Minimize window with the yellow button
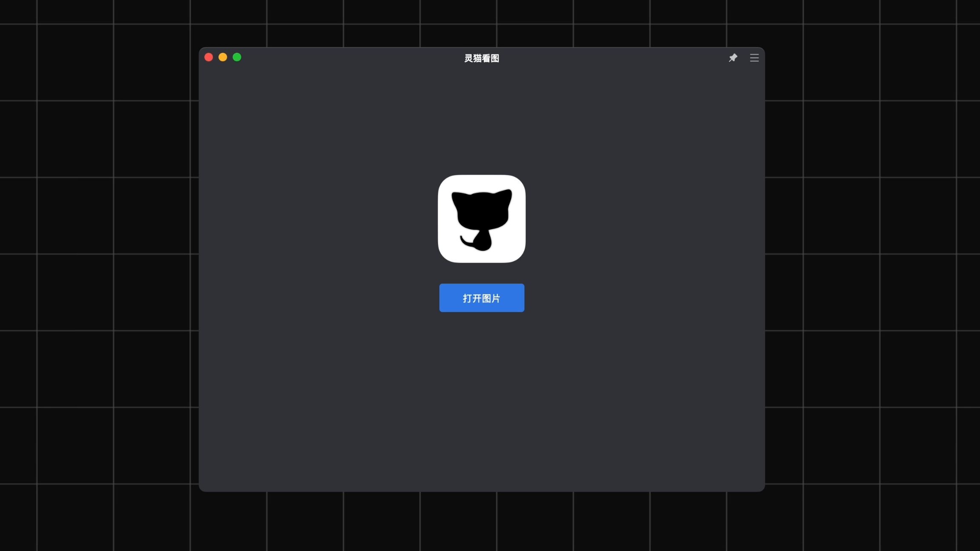The height and width of the screenshot is (551, 980). [x=223, y=57]
